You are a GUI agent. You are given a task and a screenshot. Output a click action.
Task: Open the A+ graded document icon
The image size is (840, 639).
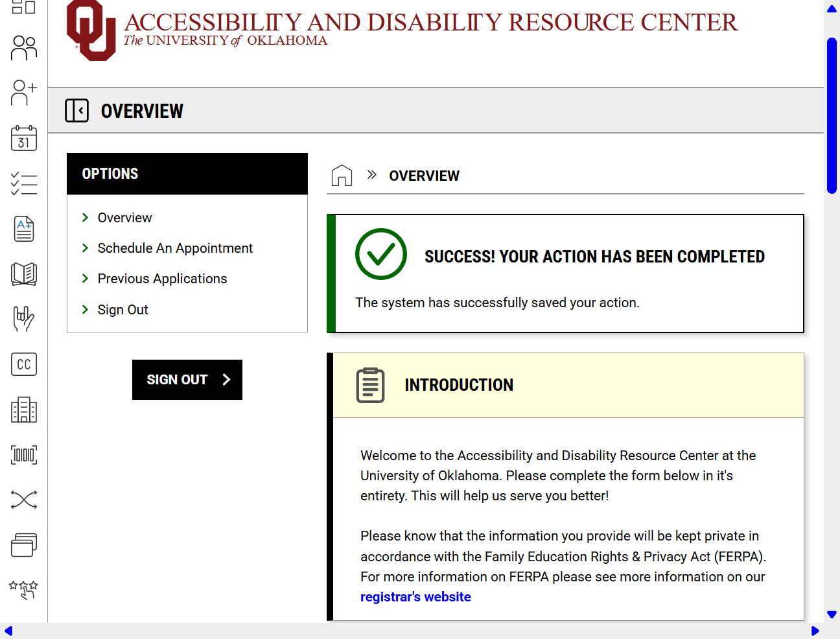[24, 229]
